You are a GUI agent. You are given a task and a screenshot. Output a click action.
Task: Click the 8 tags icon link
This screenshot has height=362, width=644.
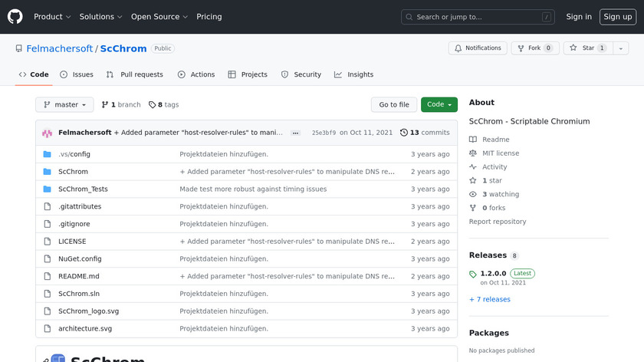pos(152,105)
